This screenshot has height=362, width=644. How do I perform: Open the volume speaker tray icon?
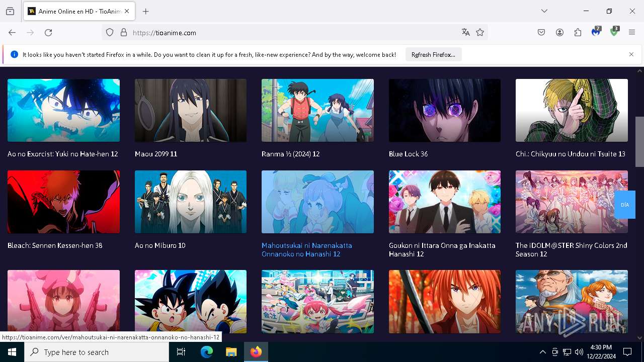(x=579, y=352)
